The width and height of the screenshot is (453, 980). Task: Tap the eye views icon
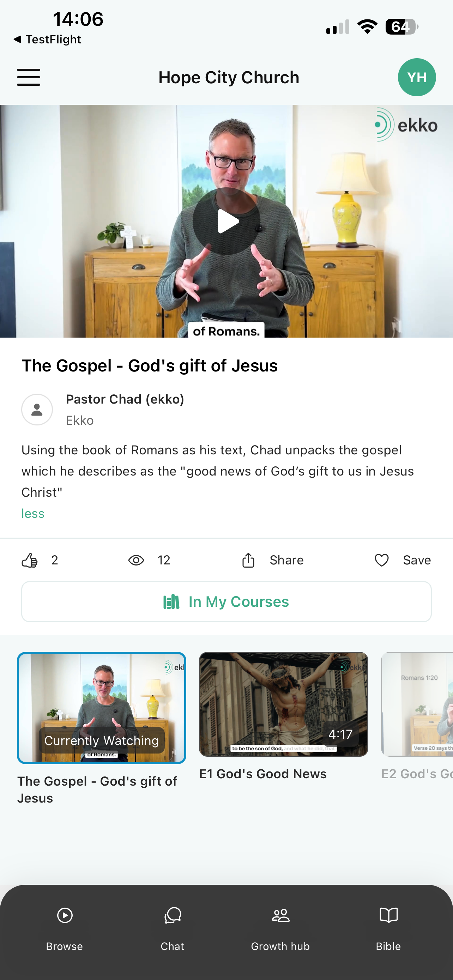pos(136,560)
